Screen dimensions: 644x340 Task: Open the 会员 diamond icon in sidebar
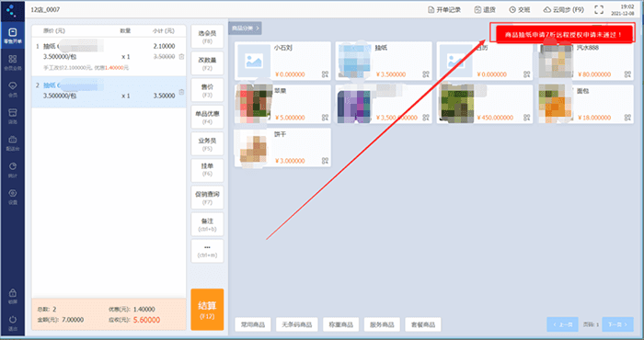pyautogui.click(x=12, y=89)
